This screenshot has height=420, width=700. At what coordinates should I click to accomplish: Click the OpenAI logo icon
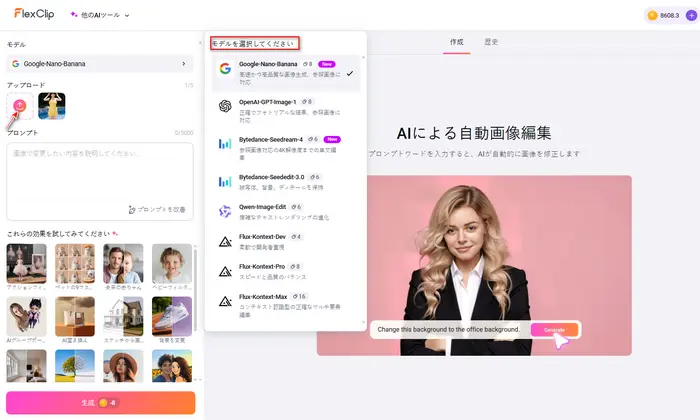point(225,106)
